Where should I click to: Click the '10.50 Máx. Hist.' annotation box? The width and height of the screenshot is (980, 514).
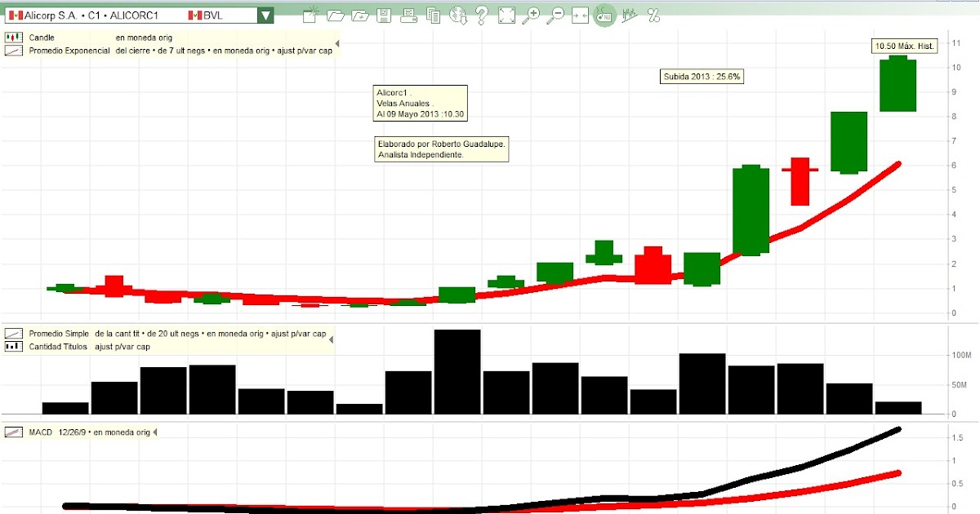pyautogui.click(x=904, y=47)
